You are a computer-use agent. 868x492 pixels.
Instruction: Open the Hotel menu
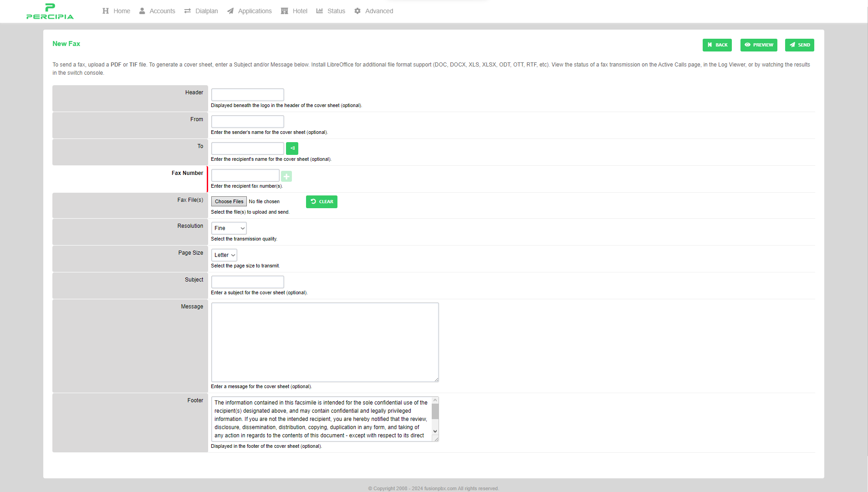(x=294, y=11)
